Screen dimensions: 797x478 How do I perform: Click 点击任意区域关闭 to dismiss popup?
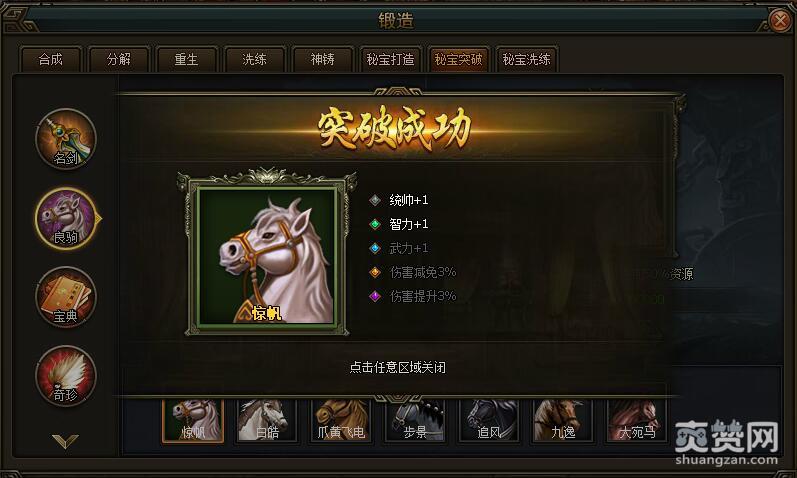[x=397, y=367]
